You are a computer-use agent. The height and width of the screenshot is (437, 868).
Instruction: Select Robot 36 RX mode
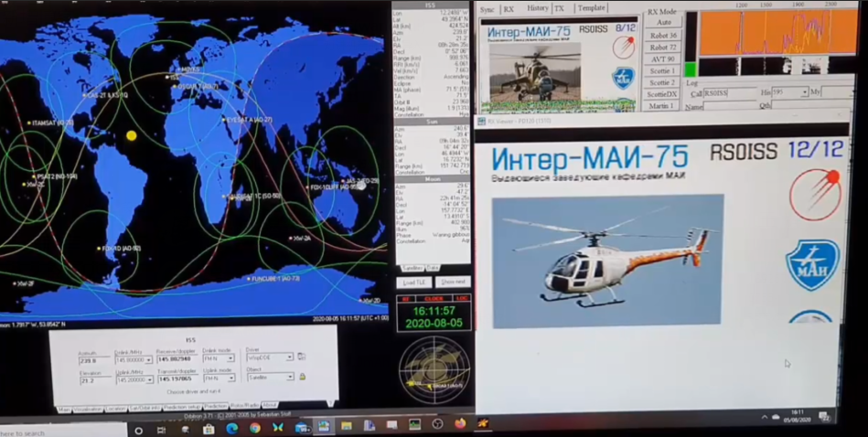coord(663,35)
